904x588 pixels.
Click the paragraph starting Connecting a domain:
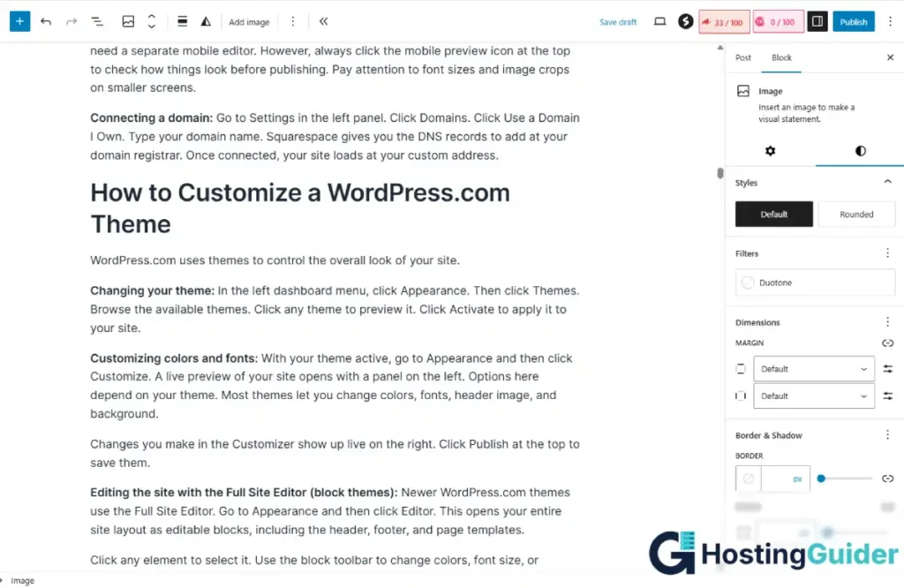(335, 137)
